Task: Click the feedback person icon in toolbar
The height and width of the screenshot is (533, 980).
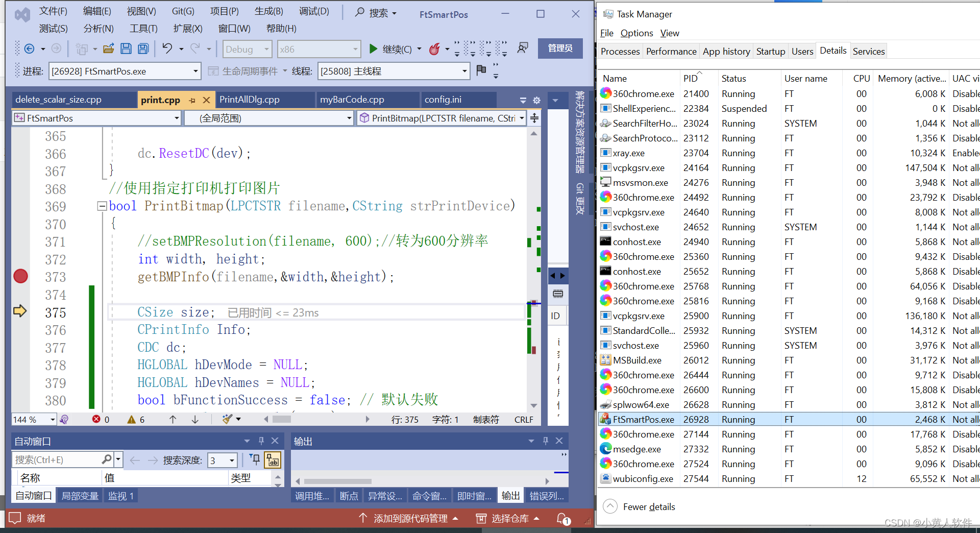Action: 522,48
